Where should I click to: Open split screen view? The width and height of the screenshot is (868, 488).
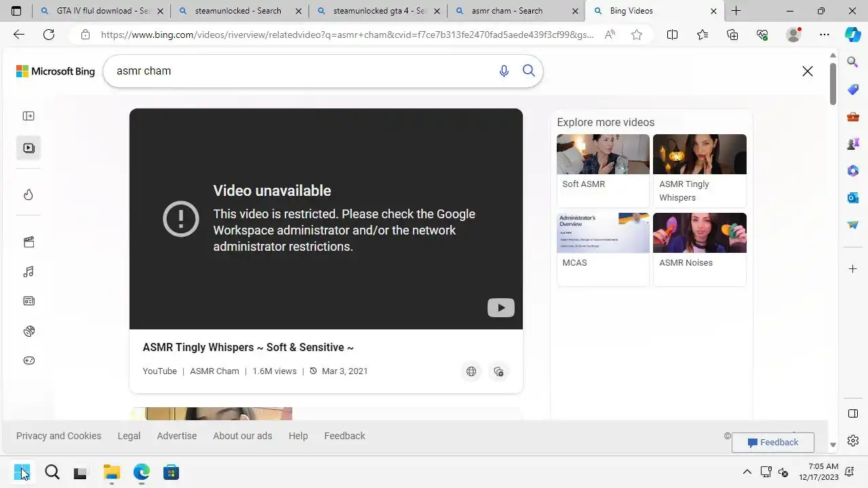(672, 35)
